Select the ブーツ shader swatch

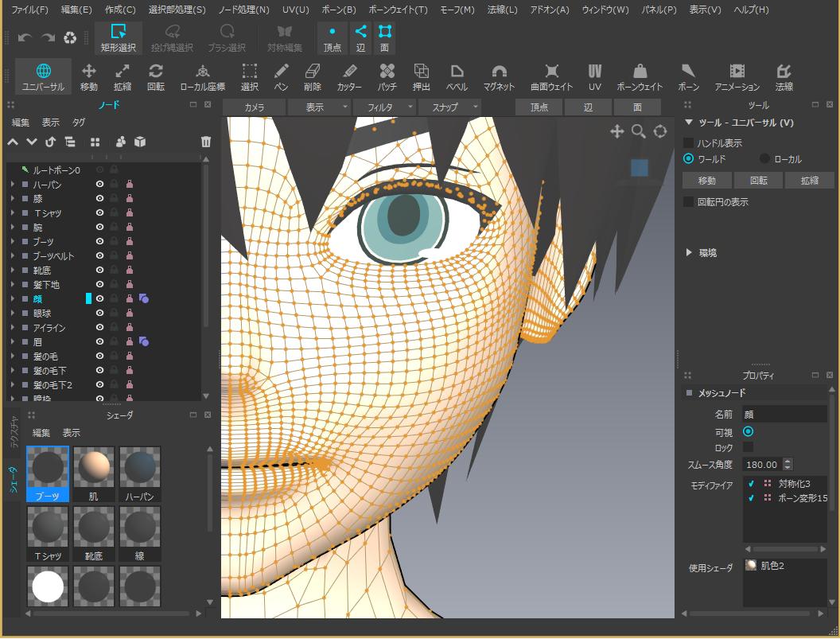48,474
